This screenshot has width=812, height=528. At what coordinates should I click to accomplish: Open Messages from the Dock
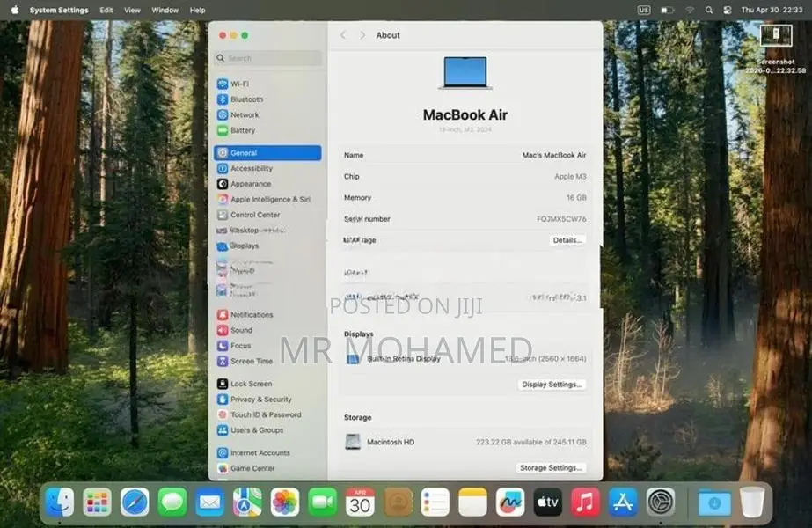pos(172,502)
